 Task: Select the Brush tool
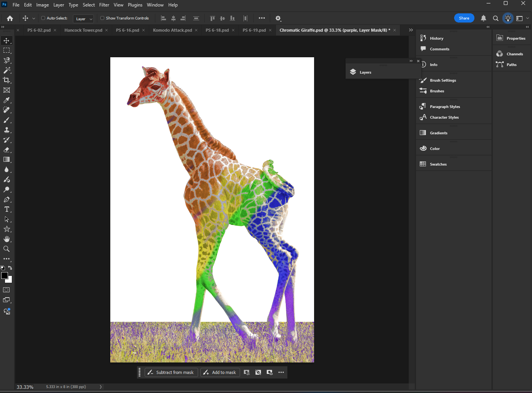click(6, 120)
